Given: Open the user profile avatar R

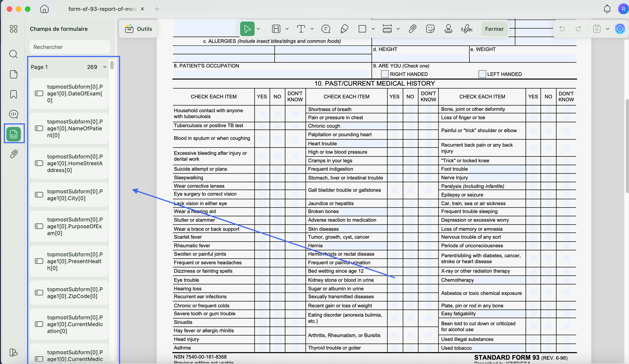Looking at the screenshot, I should tap(623, 9).
